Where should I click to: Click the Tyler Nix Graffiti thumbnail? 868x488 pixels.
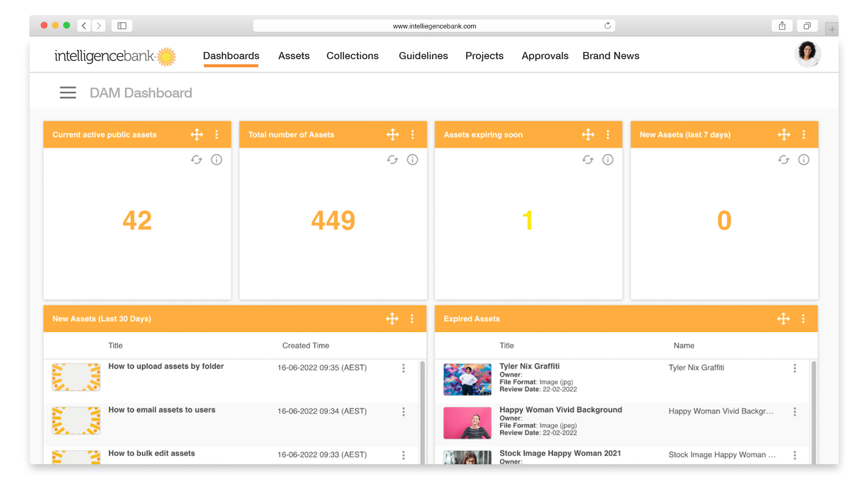[467, 380]
